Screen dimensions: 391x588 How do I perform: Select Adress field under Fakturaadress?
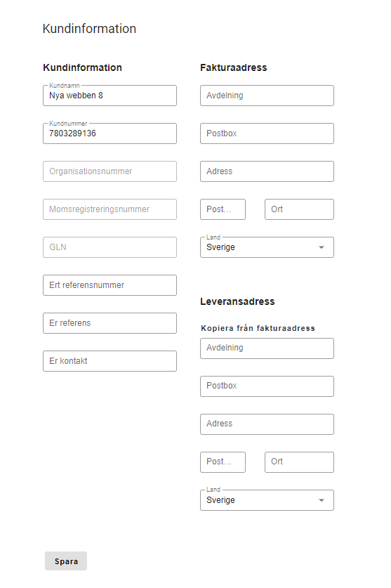click(267, 171)
